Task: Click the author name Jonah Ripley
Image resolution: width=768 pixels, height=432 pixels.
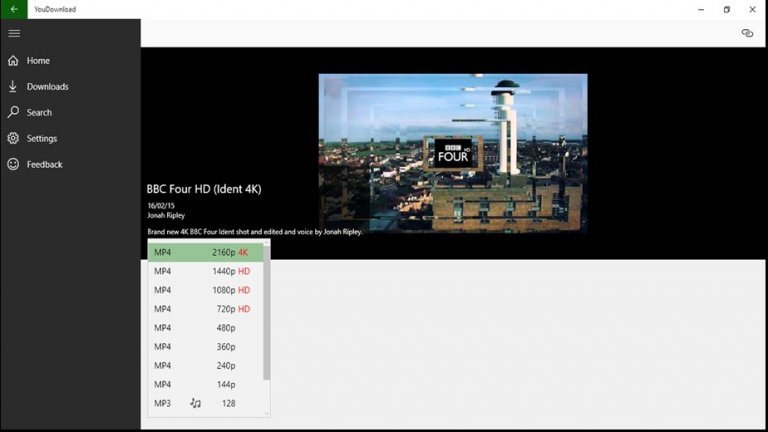Action: pyautogui.click(x=166, y=215)
